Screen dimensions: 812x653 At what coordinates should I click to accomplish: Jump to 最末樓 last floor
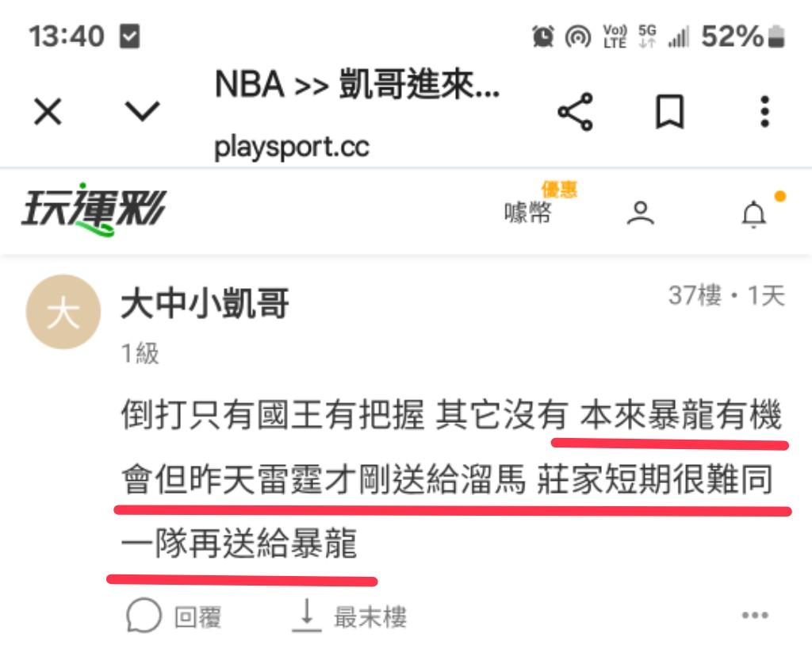tap(370, 617)
